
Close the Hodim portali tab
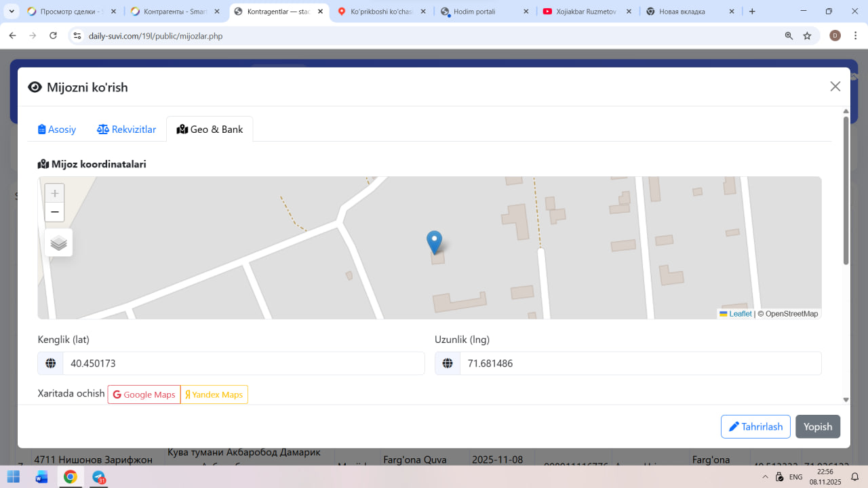[527, 12]
